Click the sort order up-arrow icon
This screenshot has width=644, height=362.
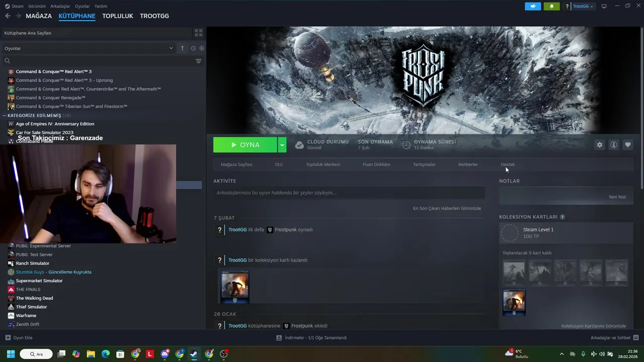pos(183,48)
